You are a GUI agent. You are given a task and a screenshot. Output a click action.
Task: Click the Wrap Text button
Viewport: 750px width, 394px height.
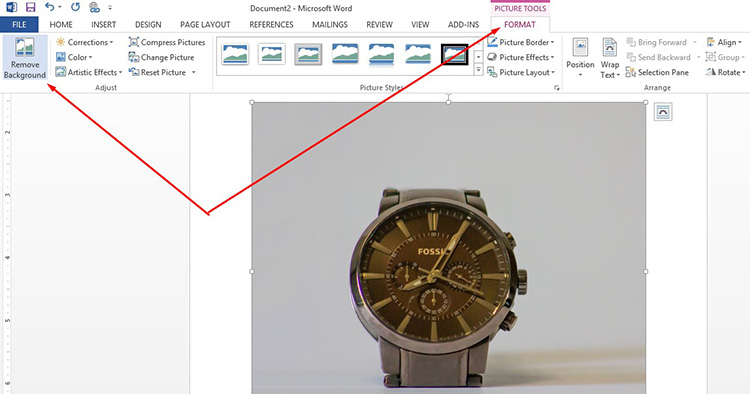point(609,57)
